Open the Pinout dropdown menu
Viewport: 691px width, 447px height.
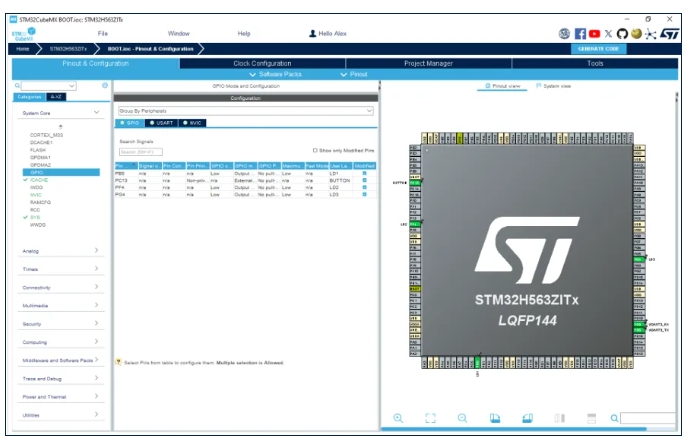click(354, 74)
